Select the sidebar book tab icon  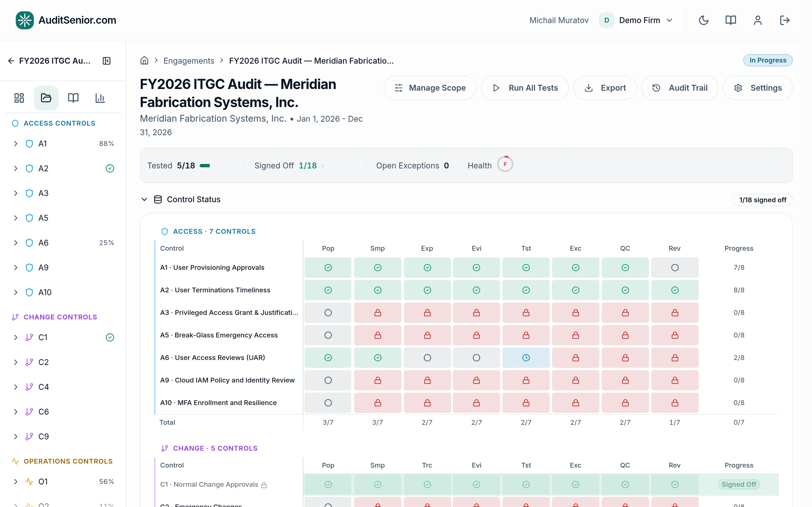(73, 98)
